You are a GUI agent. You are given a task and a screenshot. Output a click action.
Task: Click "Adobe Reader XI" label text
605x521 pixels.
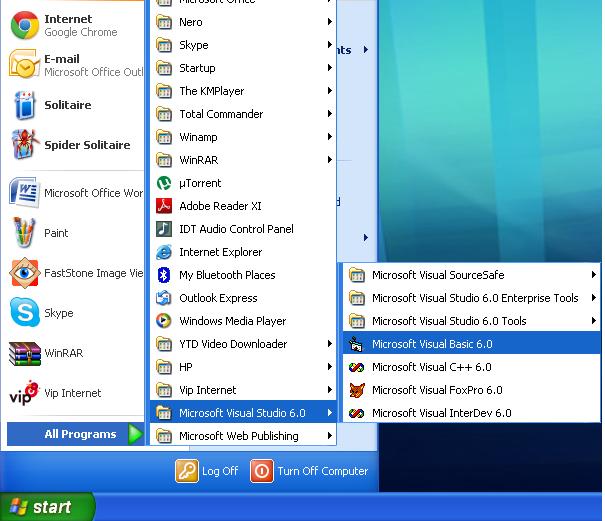tap(220, 206)
